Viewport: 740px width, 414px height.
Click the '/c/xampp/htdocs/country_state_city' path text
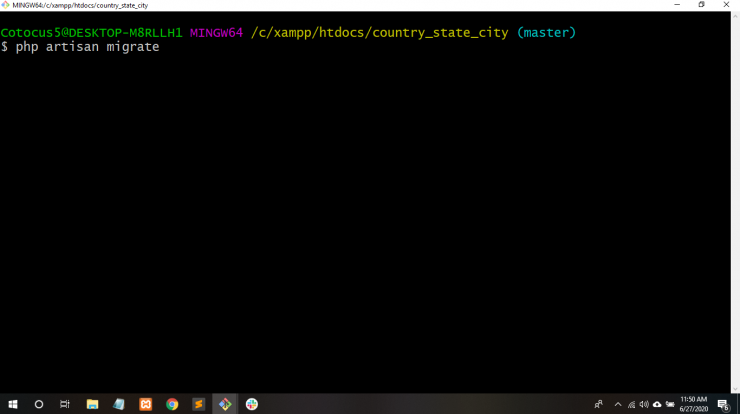pyautogui.click(x=379, y=33)
